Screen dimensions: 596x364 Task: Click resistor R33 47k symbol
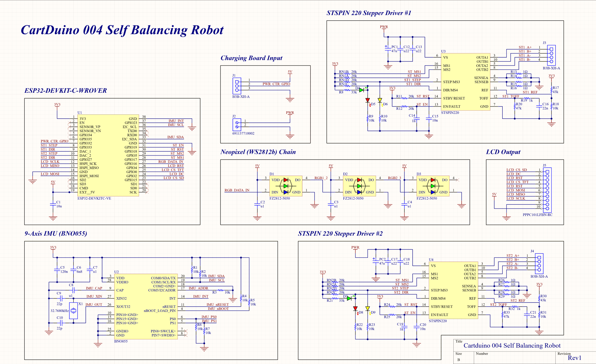[x=503, y=314]
